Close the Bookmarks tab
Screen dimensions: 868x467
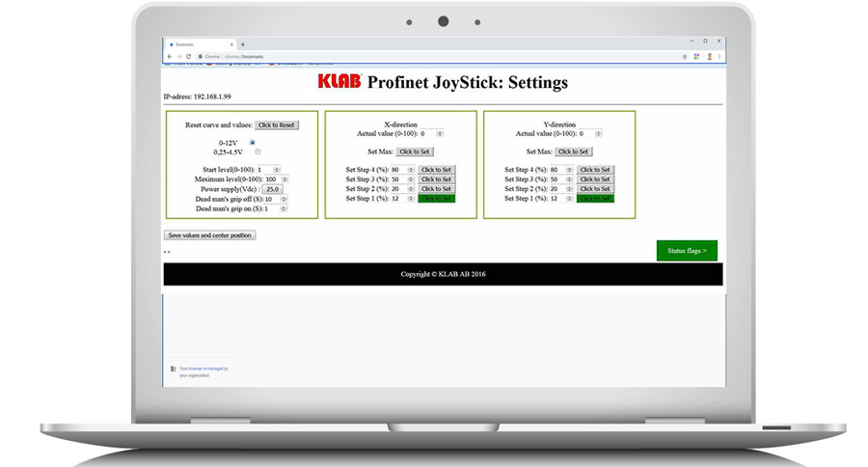tap(231, 44)
